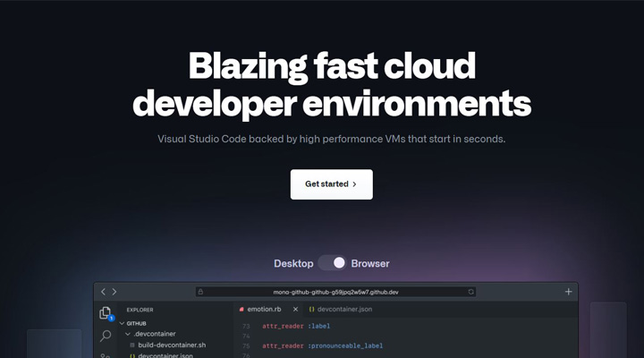Reload the page with the refresh icon
The width and height of the screenshot is (644, 358).
(x=470, y=292)
